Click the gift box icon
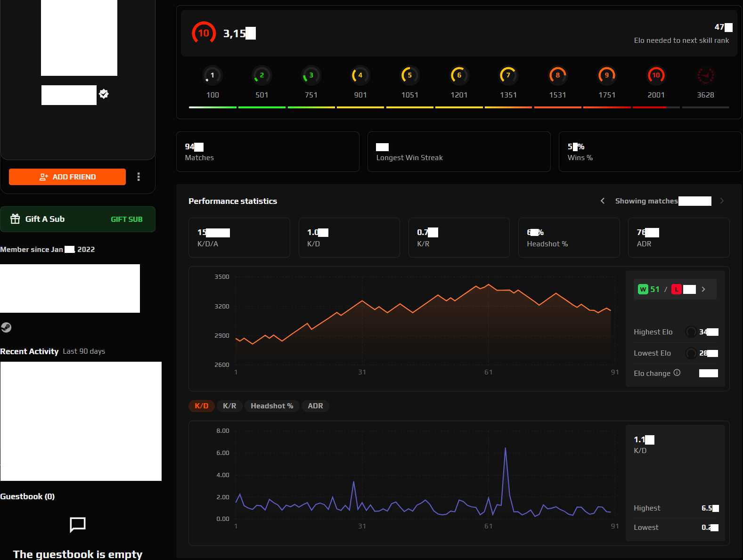 pyautogui.click(x=16, y=219)
